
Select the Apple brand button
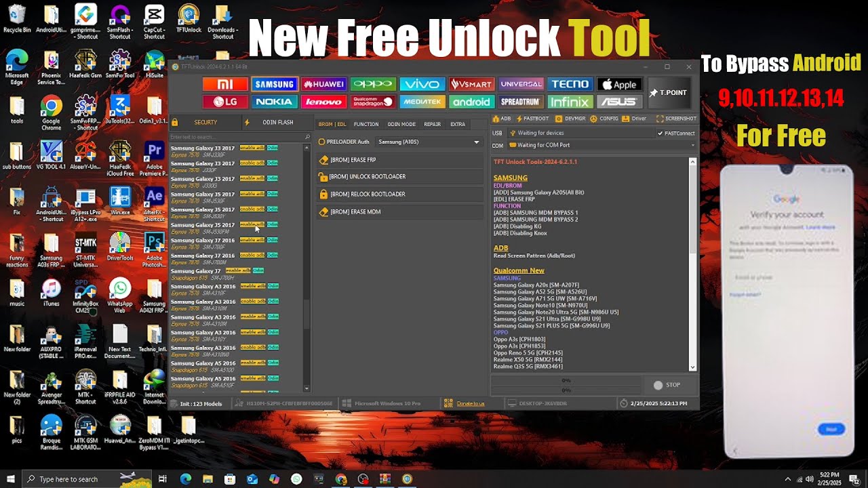tap(620, 84)
